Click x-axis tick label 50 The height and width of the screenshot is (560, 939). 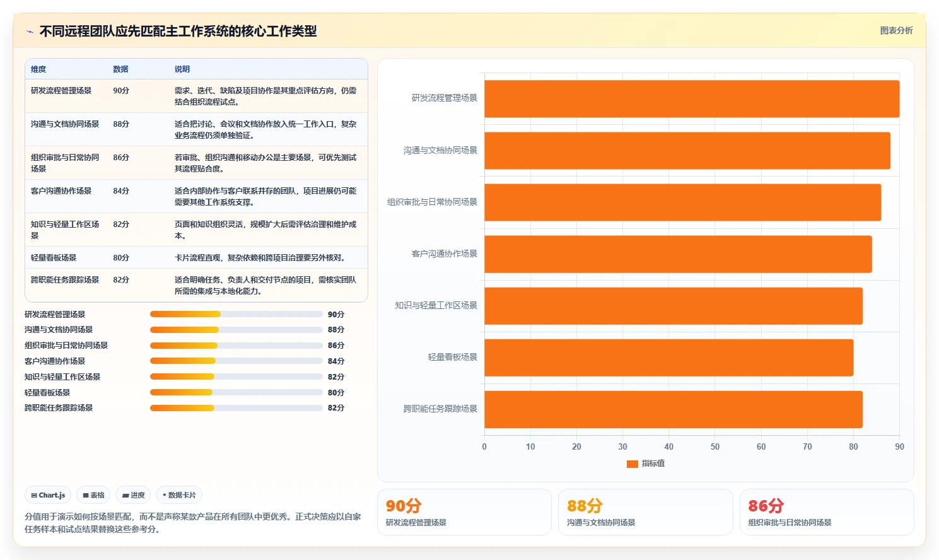tap(715, 446)
